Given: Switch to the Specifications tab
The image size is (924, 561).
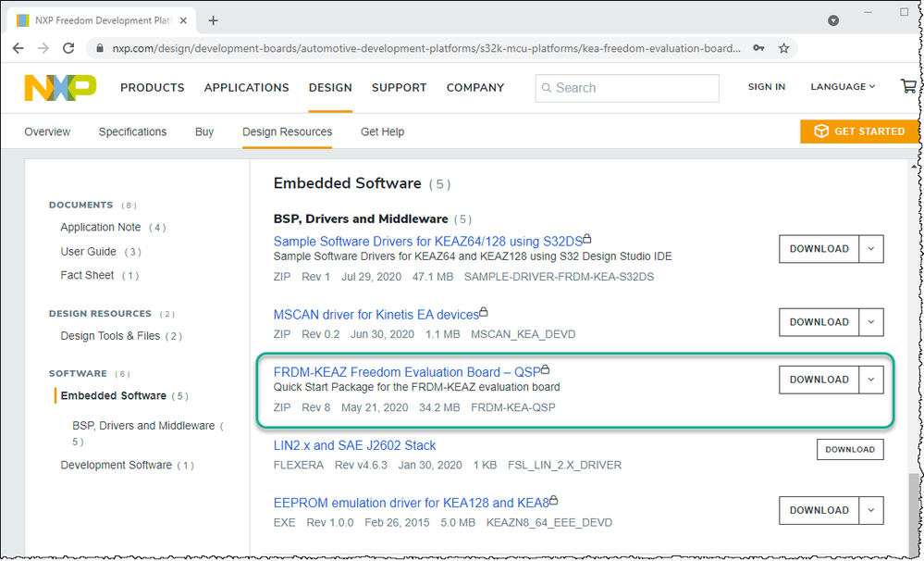Looking at the screenshot, I should (x=132, y=131).
